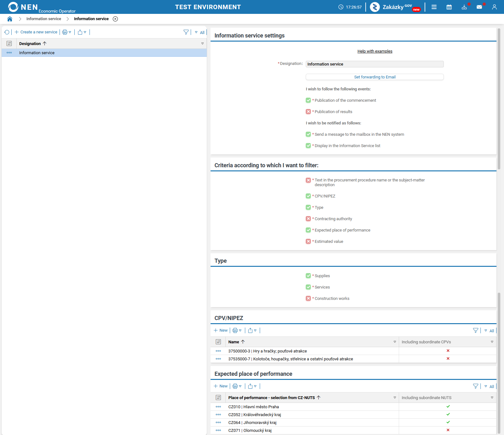Image resolution: width=504 pixels, height=435 pixels.
Task: Toggle Construction works checkbox
Action: [308, 298]
